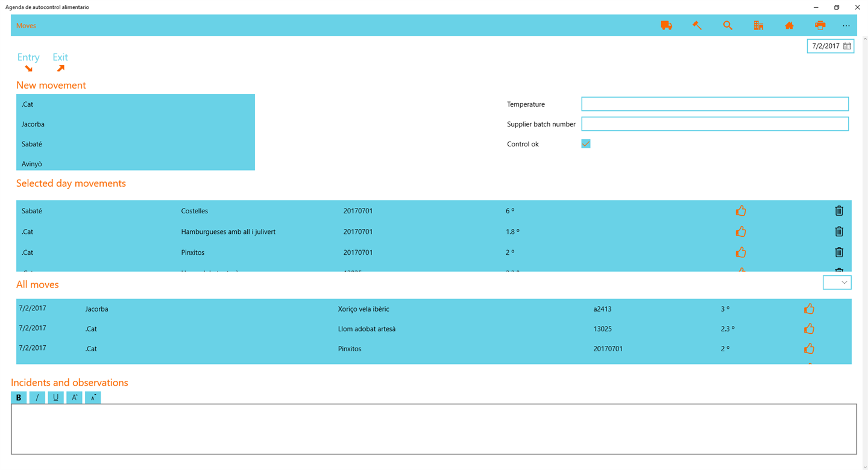Image resolution: width=868 pixels, height=470 pixels.
Task: Select the Costelles product cell
Action: click(195, 211)
